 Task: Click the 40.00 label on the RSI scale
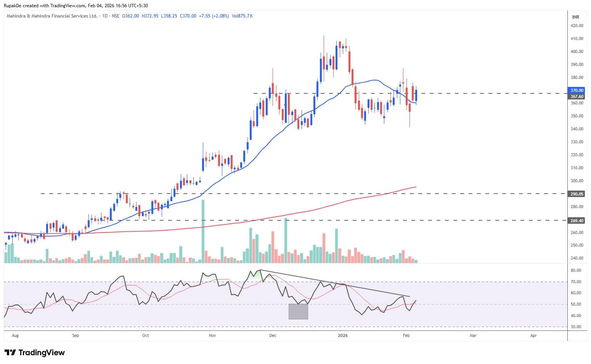pyautogui.click(x=576, y=316)
